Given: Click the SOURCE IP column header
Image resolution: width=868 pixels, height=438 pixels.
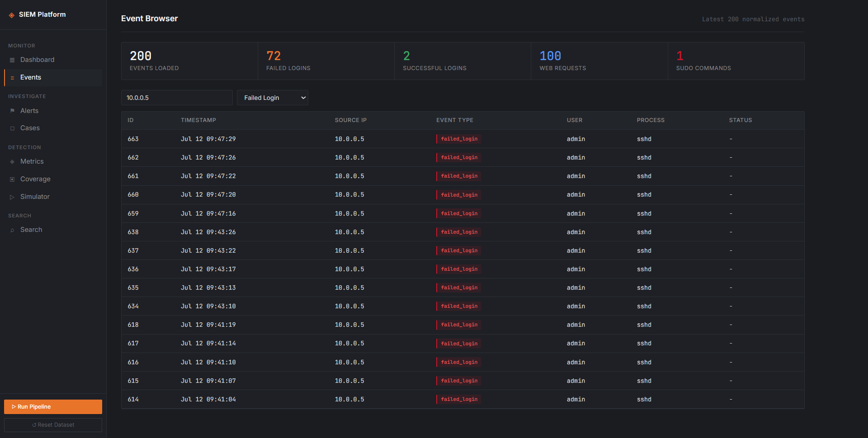Looking at the screenshot, I should click(x=351, y=120).
